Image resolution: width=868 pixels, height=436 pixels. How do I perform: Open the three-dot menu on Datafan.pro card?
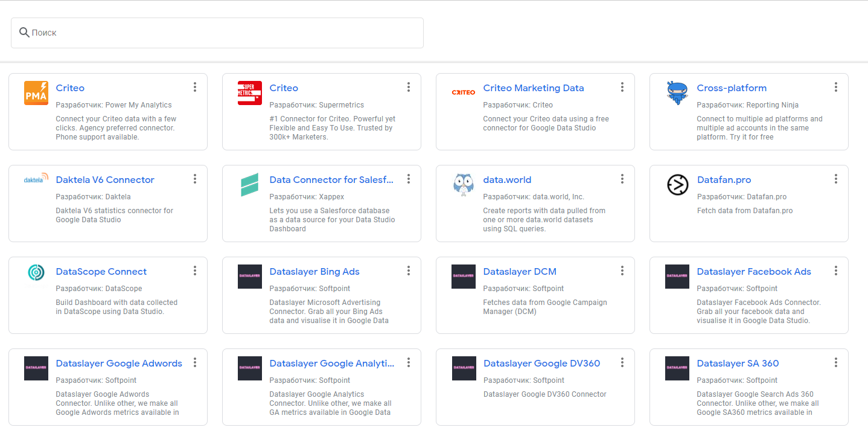(x=836, y=179)
